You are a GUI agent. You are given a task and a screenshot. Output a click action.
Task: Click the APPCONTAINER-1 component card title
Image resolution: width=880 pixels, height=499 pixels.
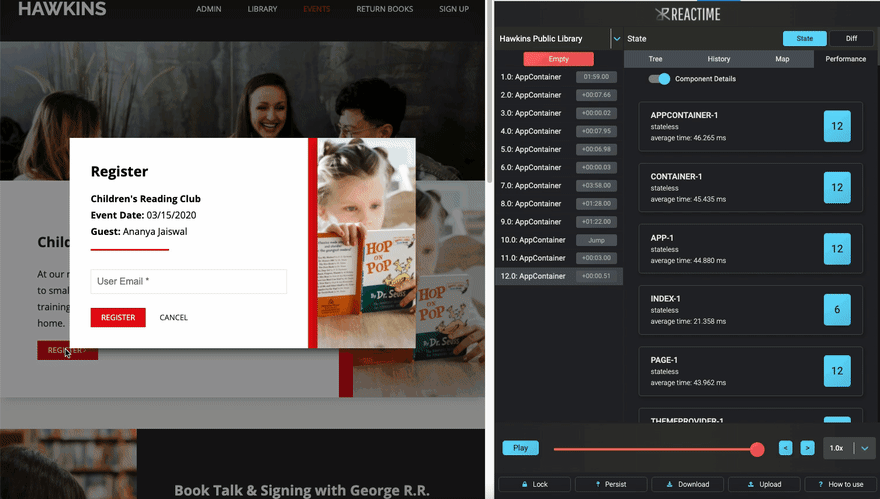(684, 115)
